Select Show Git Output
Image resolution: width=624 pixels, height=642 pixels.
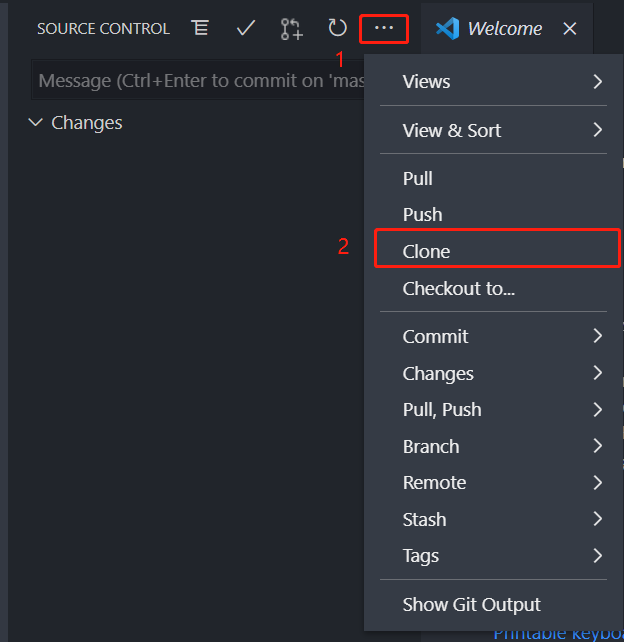click(x=493, y=604)
